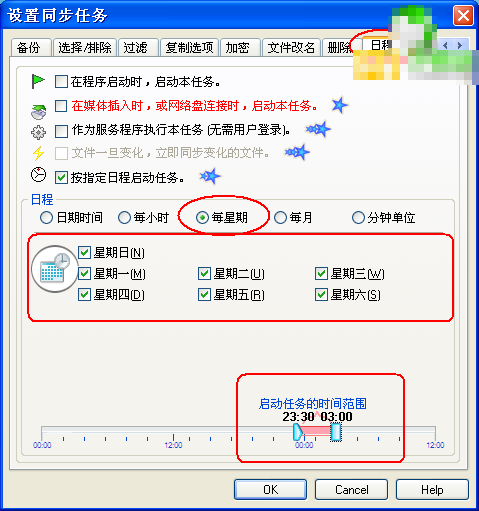Click the triple star beside service option

tap(318, 129)
